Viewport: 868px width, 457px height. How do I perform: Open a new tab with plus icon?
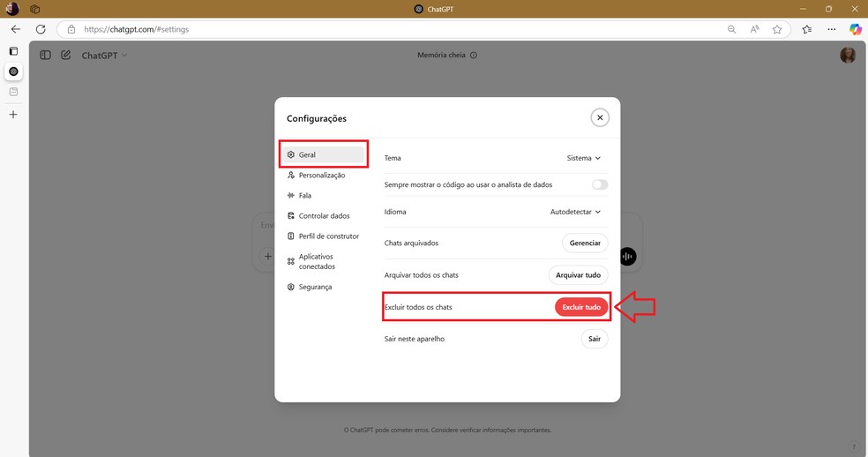point(13,115)
